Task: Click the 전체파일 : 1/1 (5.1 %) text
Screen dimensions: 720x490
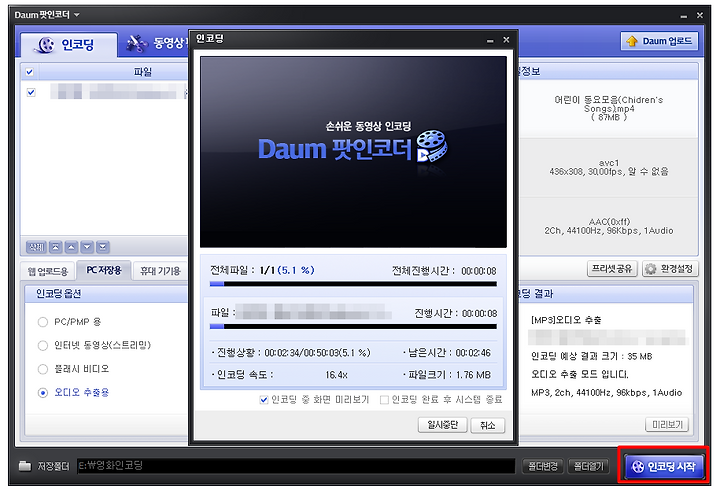Action: (262, 270)
